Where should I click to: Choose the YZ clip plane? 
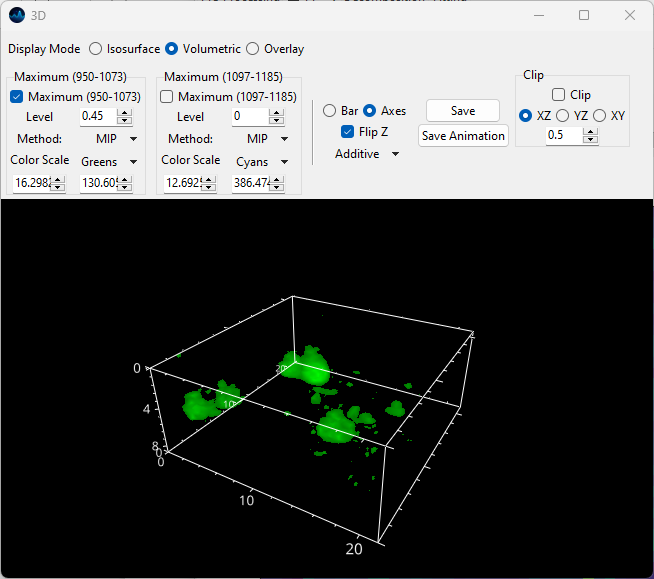(x=563, y=116)
